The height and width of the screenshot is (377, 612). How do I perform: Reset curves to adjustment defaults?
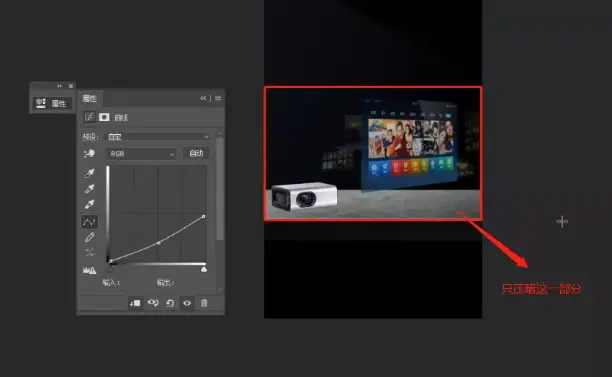point(170,303)
